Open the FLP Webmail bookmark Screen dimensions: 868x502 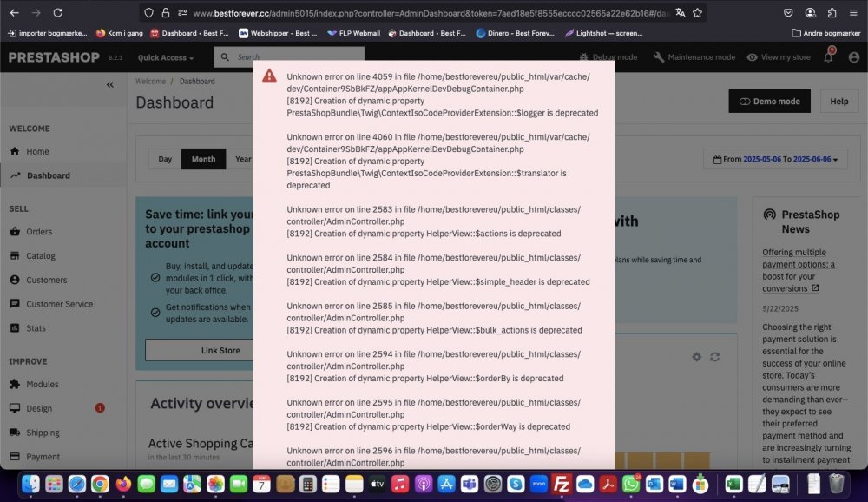pyautogui.click(x=353, y=33)
